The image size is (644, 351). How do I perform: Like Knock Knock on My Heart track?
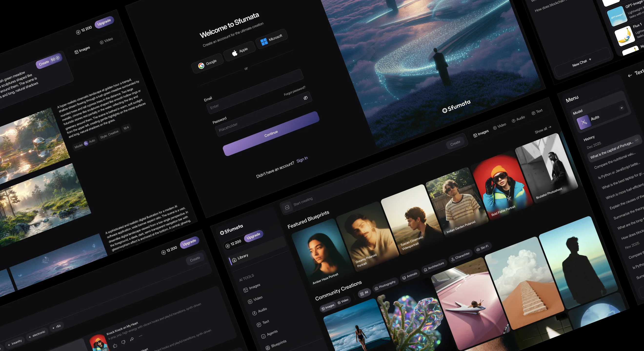click(115, 346)
